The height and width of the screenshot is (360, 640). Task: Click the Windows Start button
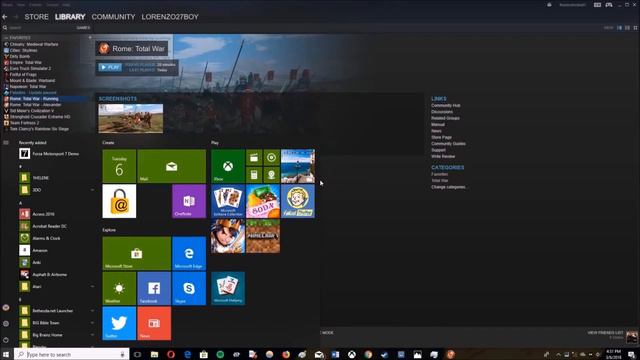tap(6, 354)
